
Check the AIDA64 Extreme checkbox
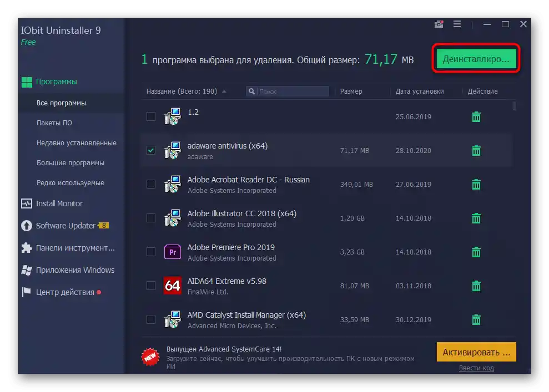151,286
